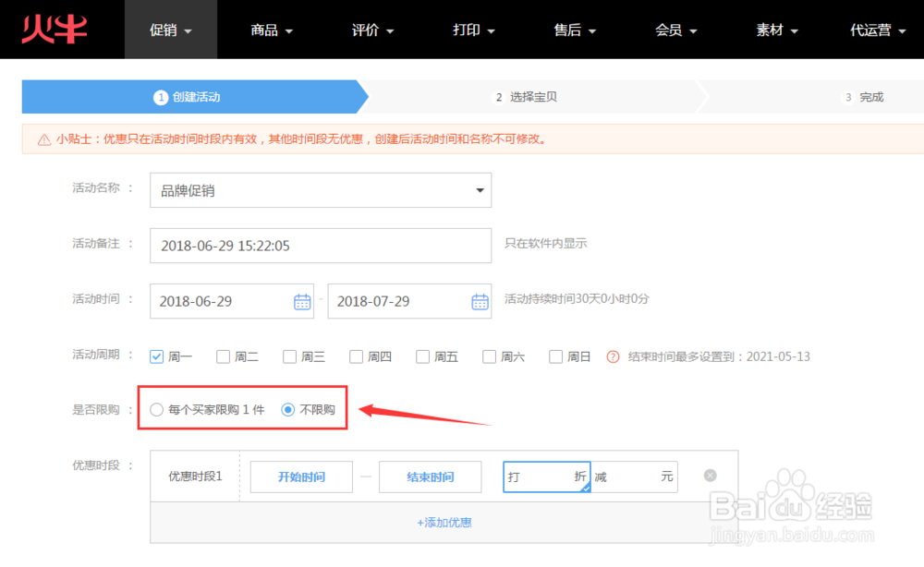This screenshot has width=924, height=567.
Task: Click the 开始时间 button
Action: [302, 477]
